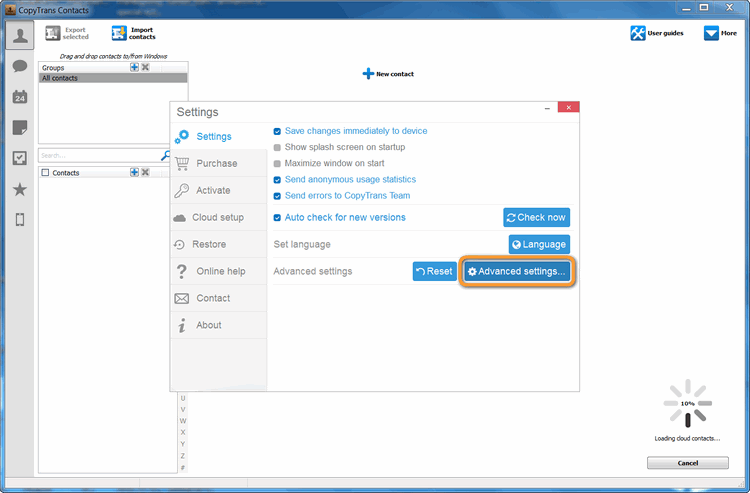
Task: Select the Activate tab
Action: (219, 190)
